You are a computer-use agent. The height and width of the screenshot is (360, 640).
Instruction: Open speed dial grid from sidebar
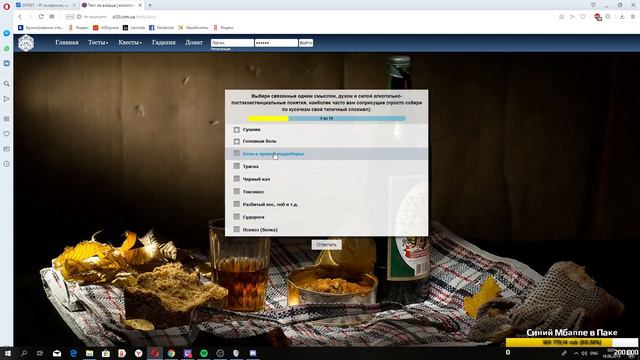coord(7,118)
